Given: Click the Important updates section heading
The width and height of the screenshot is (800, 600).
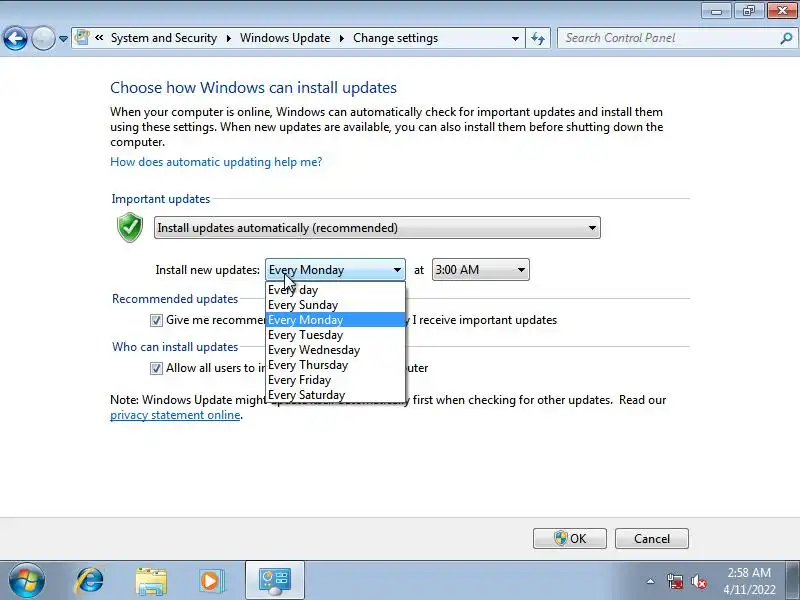Looking at the screenshot, I should point(161,199).
